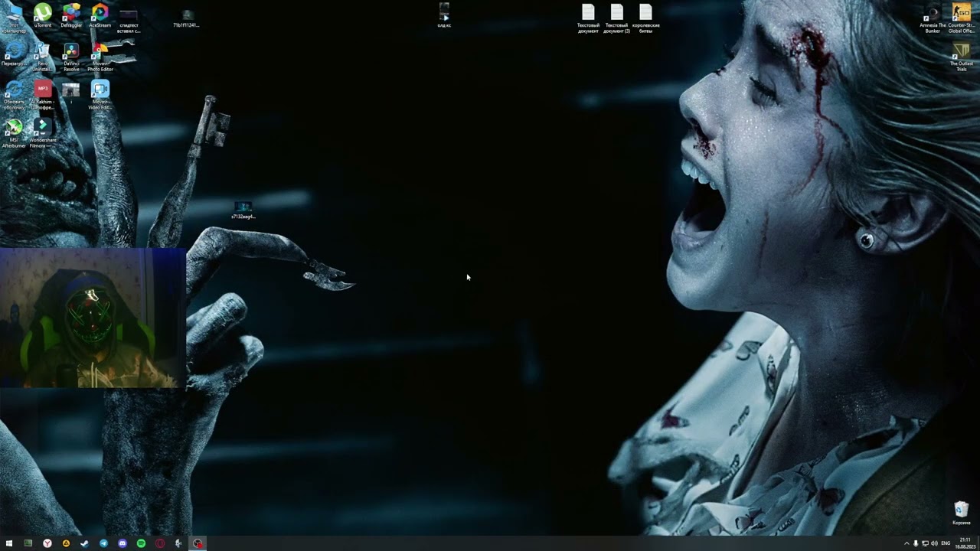This screenshot has width=980, height=551.
Task: Select the AceStream desktop shortcut
Action: click(x=100, y=16)
